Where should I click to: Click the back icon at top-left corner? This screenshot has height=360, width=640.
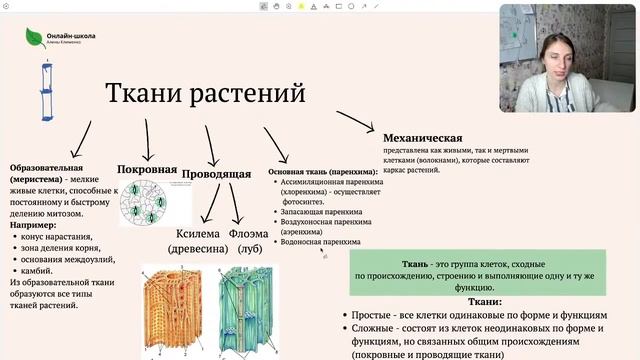pos(6,6)
